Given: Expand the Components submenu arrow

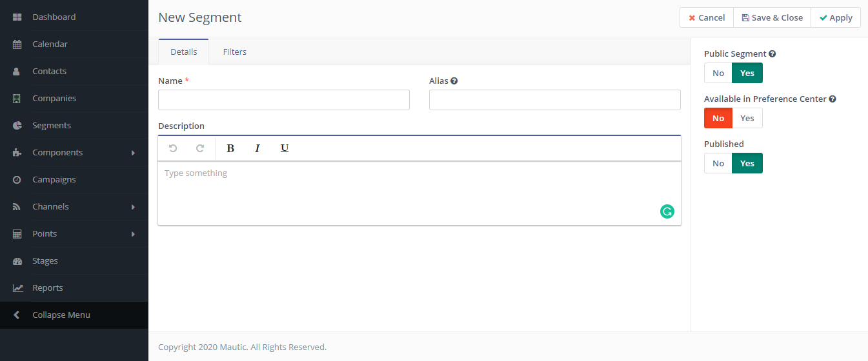Looking at the screenshot, I should tap(134, 153).
